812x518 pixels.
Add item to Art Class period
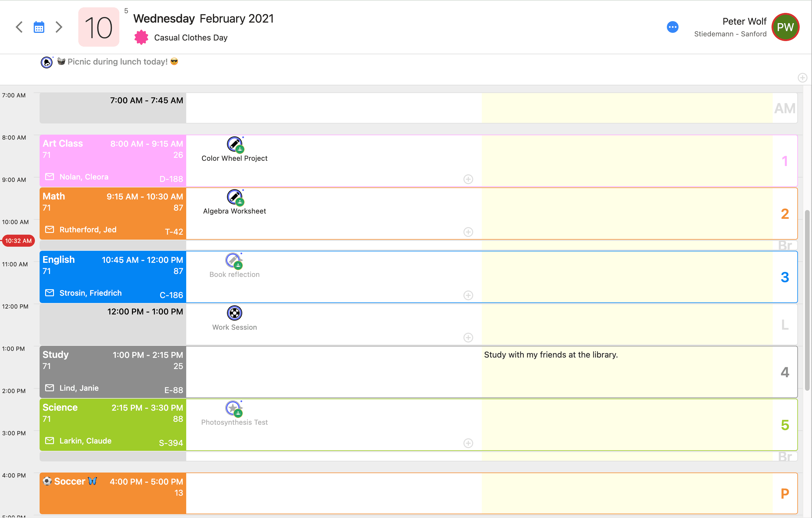[x=468, y=179]
